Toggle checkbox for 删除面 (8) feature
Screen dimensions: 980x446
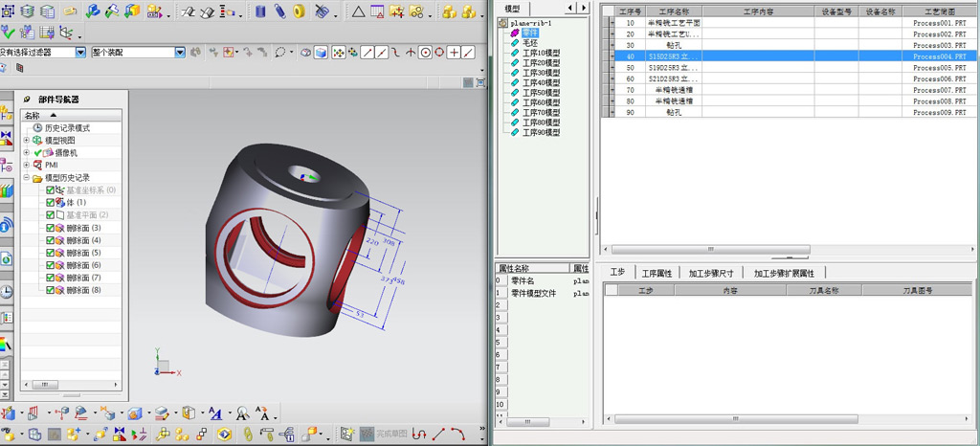51,290
